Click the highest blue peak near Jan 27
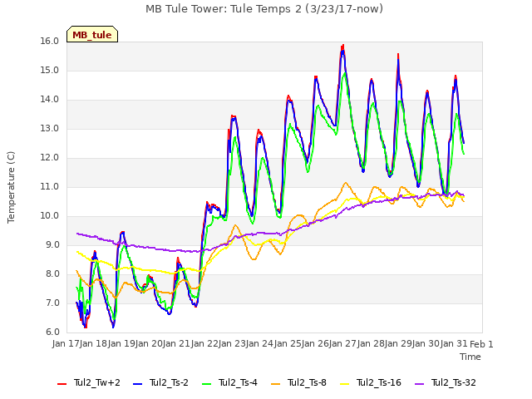The width and height of the screenshot is (532, 399). 342,52
